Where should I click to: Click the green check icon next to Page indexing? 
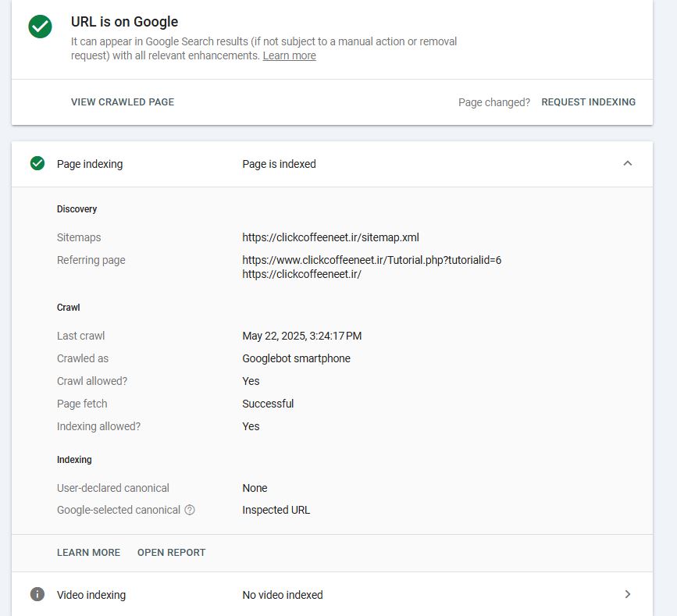point(37,164)
